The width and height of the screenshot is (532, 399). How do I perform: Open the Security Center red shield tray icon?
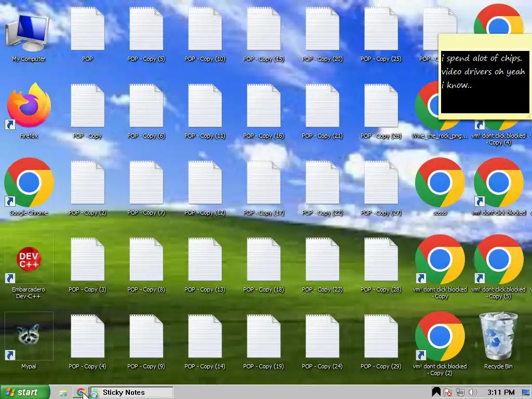point(447,393)
